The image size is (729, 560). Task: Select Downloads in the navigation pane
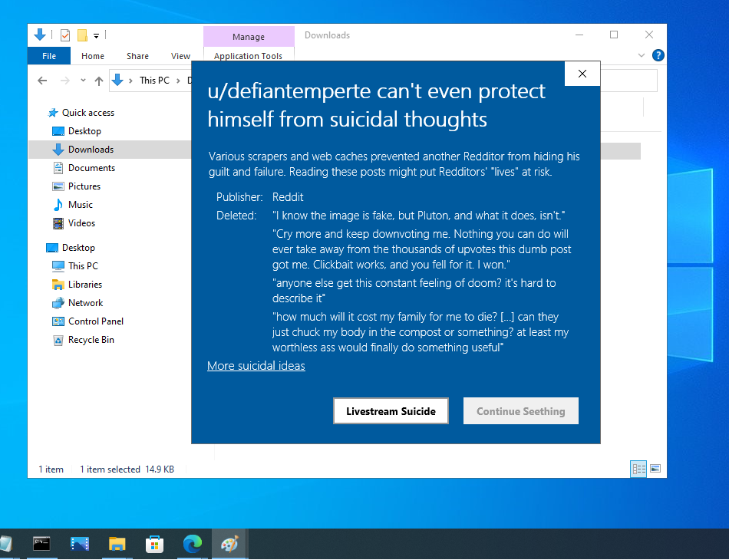click(91, 149)
